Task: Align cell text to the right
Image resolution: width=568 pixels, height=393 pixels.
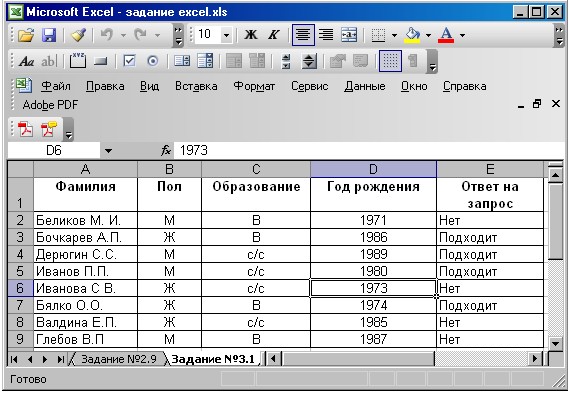Action: [x=326, y=35]
